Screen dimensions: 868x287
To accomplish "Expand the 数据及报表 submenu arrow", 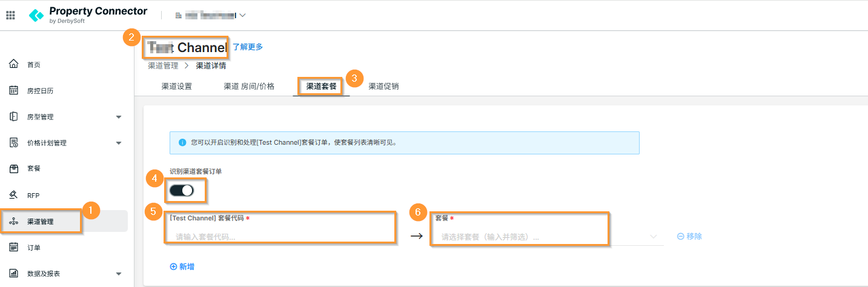I will point(119,274).
